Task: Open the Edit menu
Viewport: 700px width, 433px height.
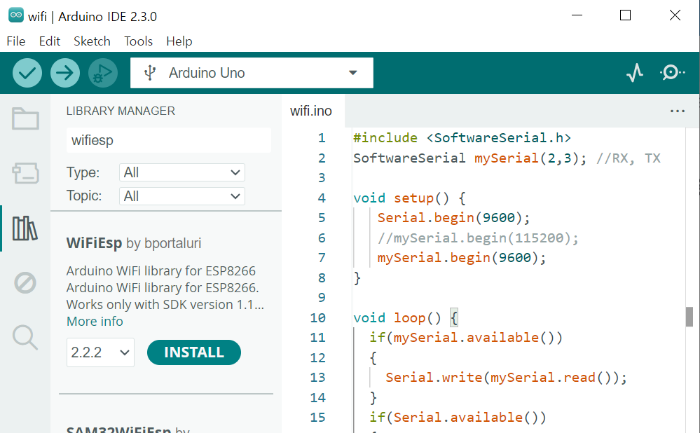Action: pyautogui.click(x=50, y=42)
